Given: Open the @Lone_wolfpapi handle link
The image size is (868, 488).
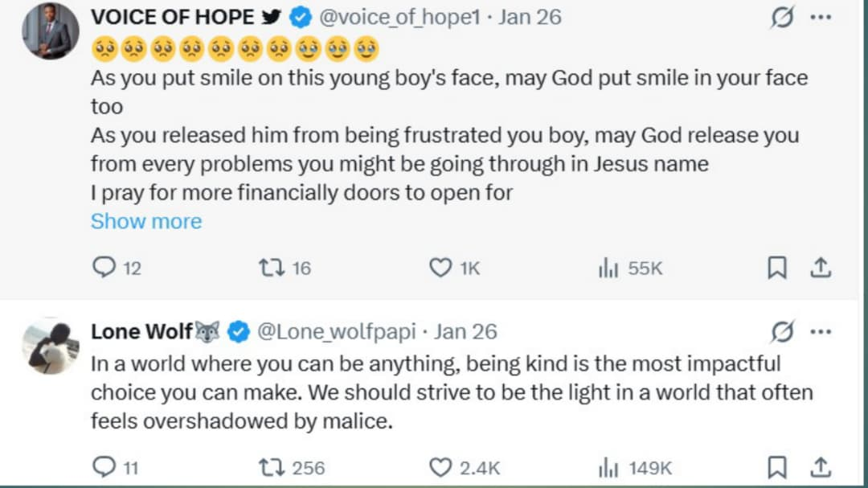Looking at the screenshot, I should pos(336,331).
